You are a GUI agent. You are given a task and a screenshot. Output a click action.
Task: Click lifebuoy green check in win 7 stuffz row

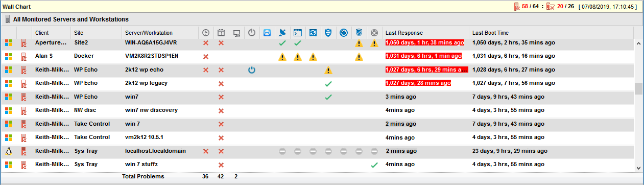pos(374,165)
